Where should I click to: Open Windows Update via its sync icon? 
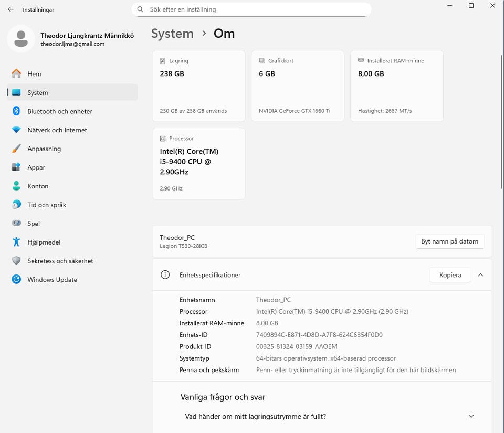click(x=17, y=280)
